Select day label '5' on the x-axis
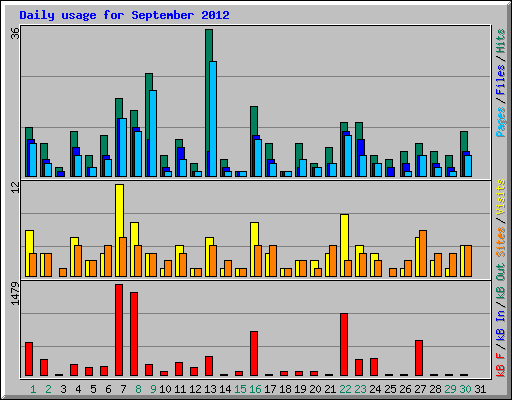Viewport: 512px width, 400px height. 93,389
